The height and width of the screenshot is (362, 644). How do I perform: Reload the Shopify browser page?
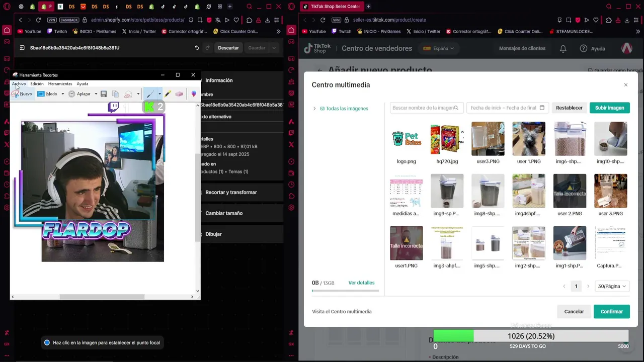tap(38, 20)
